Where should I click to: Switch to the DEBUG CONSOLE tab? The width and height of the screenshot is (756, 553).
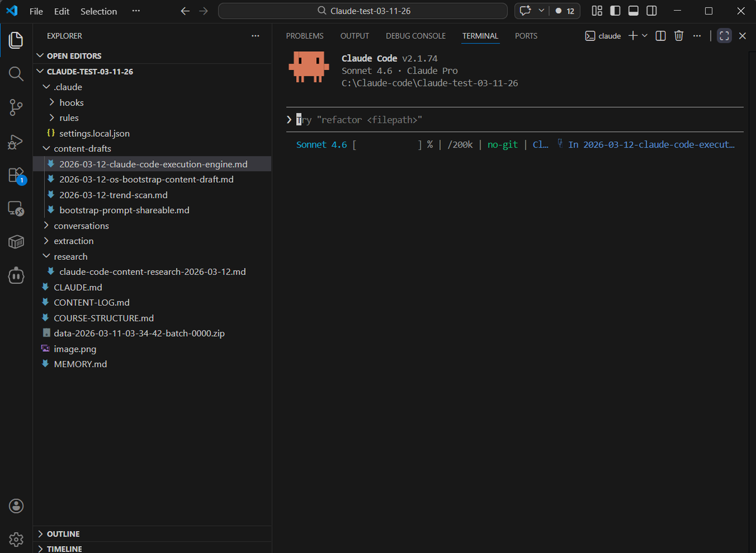pyautogui.click(x=416, y=36)
